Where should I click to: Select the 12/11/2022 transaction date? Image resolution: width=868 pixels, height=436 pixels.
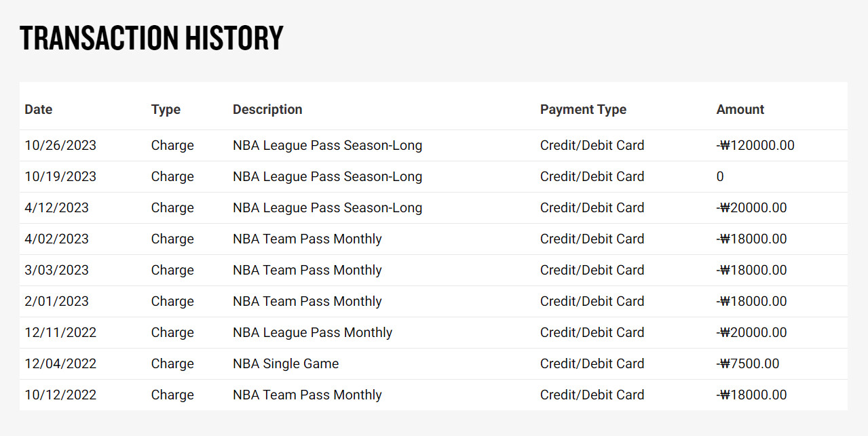pos(60,332)
